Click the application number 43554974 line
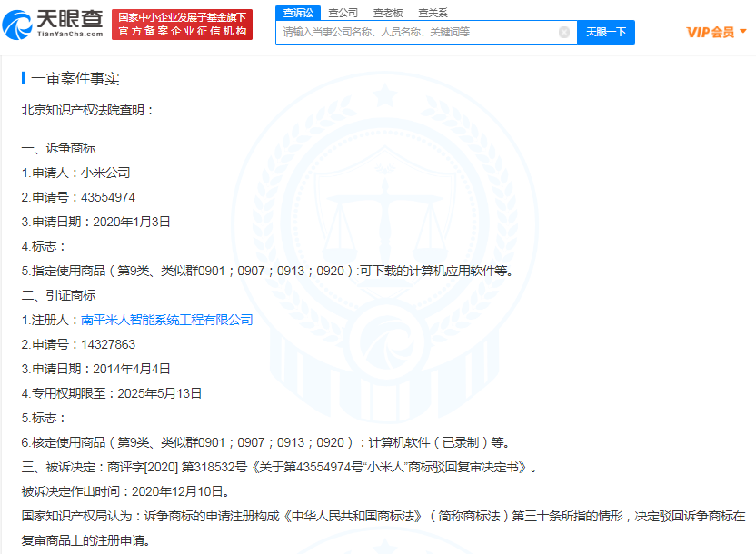 click(x=78, y=197)
